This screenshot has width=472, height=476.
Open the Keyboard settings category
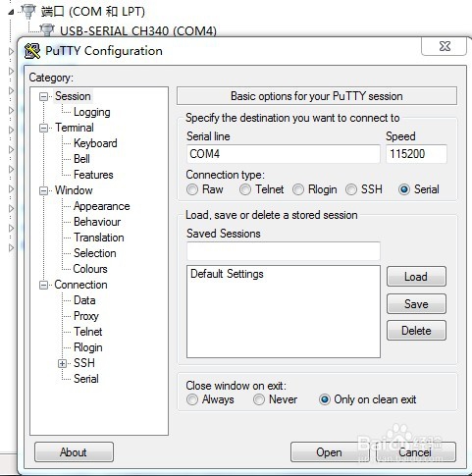coord(95,143)
